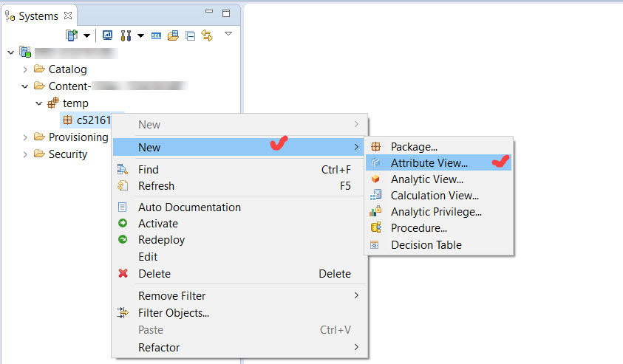Image resolution: width=623 pixels, height=364 pixels.
Task: Collapse the temp package node
Action: (39, 103)
